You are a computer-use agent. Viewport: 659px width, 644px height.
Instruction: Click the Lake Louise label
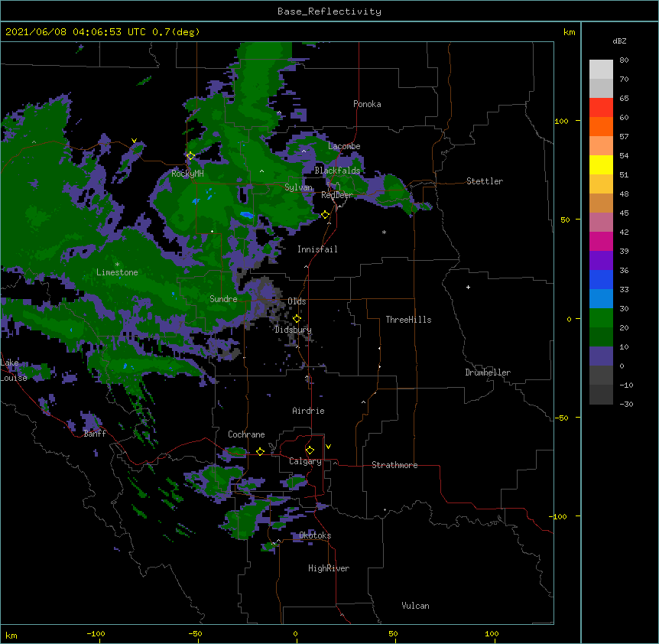tap(14, 370)
